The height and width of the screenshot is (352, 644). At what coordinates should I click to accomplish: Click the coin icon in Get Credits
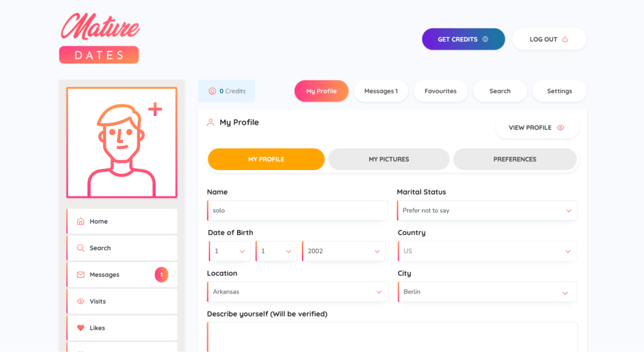(485, 39)
